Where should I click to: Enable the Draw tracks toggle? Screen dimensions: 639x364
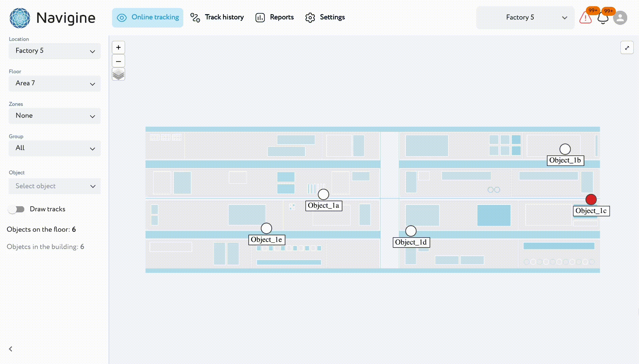coord(17,209)
